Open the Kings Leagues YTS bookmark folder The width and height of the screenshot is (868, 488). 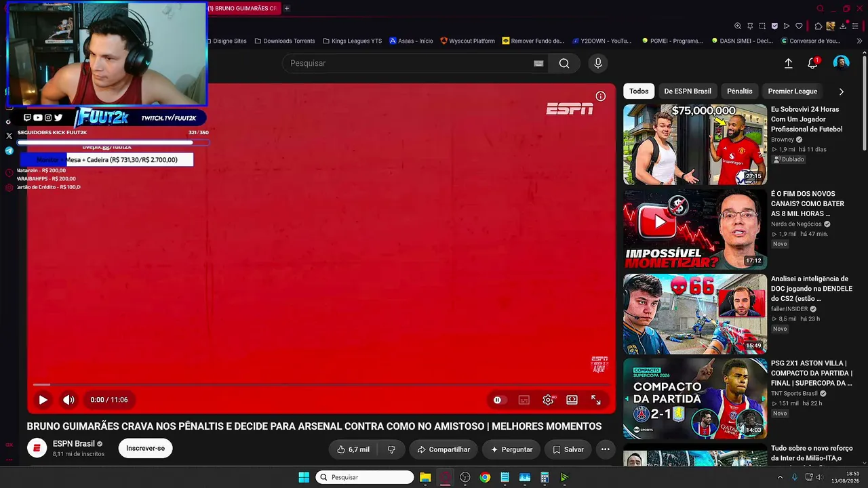point(353,41)
